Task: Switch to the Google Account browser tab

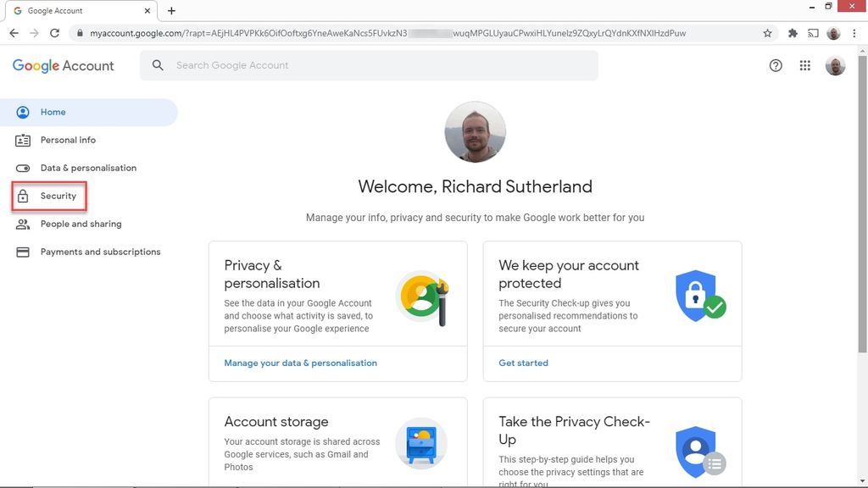Action: pos(76,11)
